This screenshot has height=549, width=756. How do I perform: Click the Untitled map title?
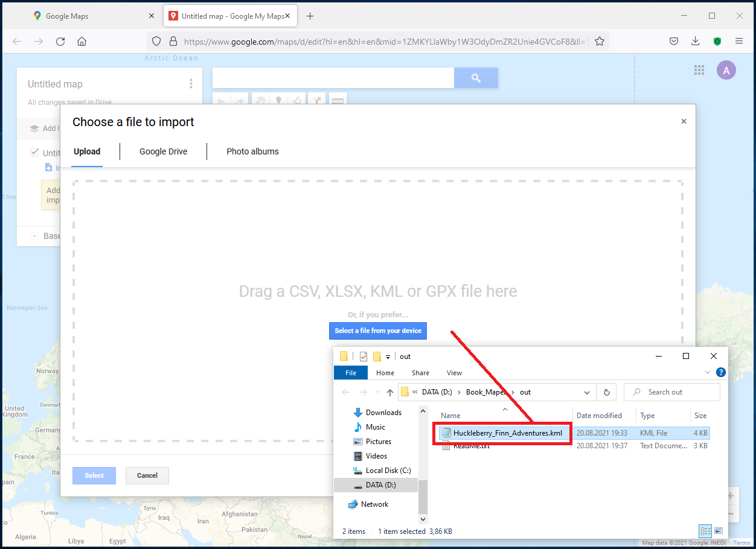55,84
